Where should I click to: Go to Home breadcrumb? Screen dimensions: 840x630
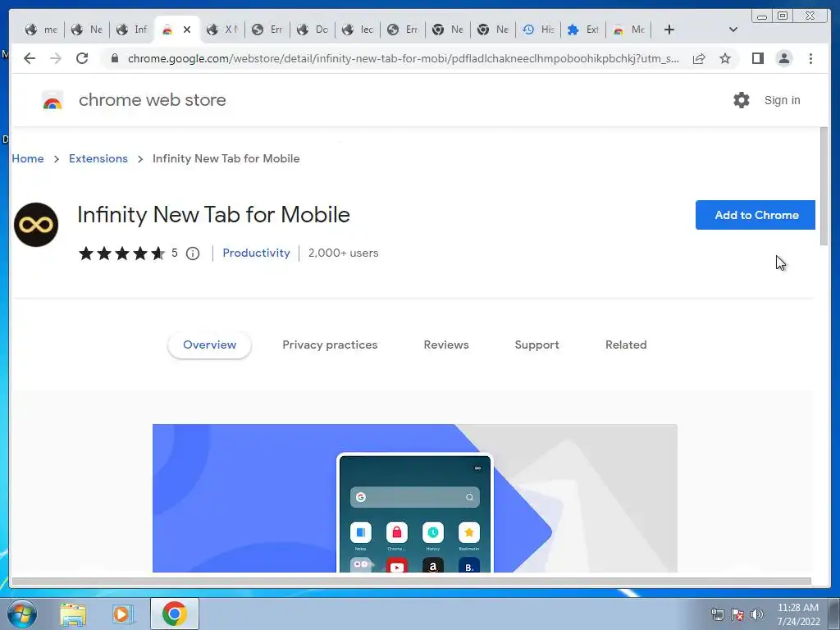pyautogui.click(x=28, y=158)
